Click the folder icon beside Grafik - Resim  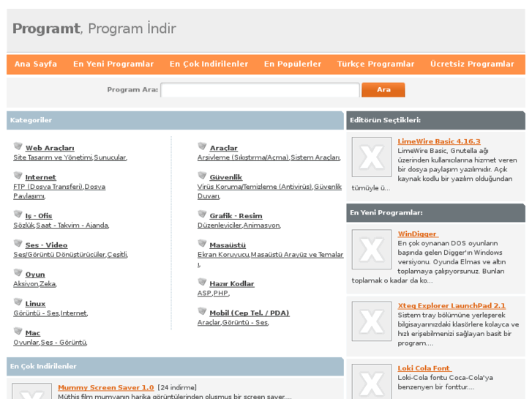(202, 214)
